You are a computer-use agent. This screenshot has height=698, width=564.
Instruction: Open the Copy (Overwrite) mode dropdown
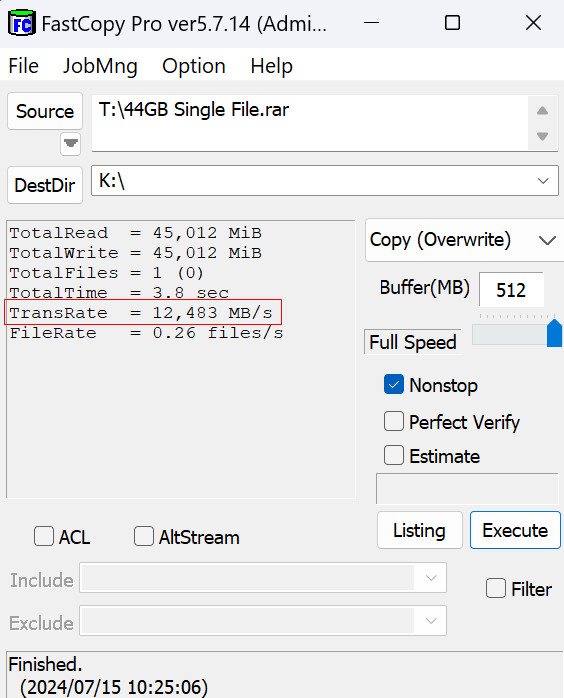tap(547, 240)
